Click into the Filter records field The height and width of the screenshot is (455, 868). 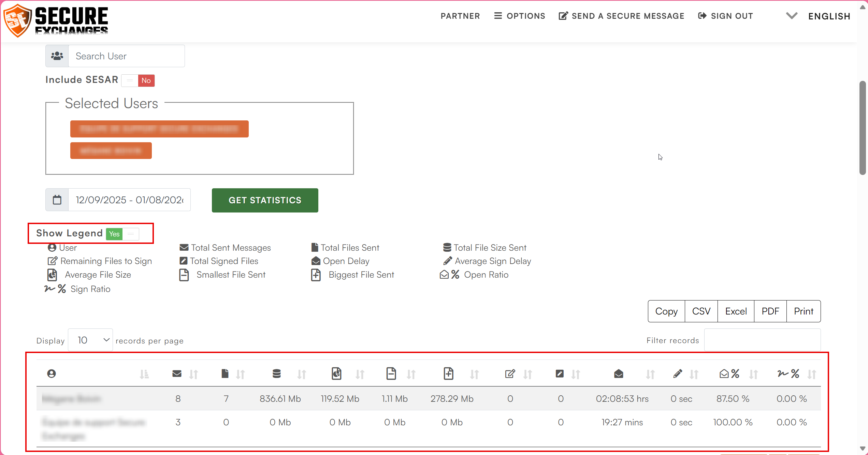(x=762, y=340)
